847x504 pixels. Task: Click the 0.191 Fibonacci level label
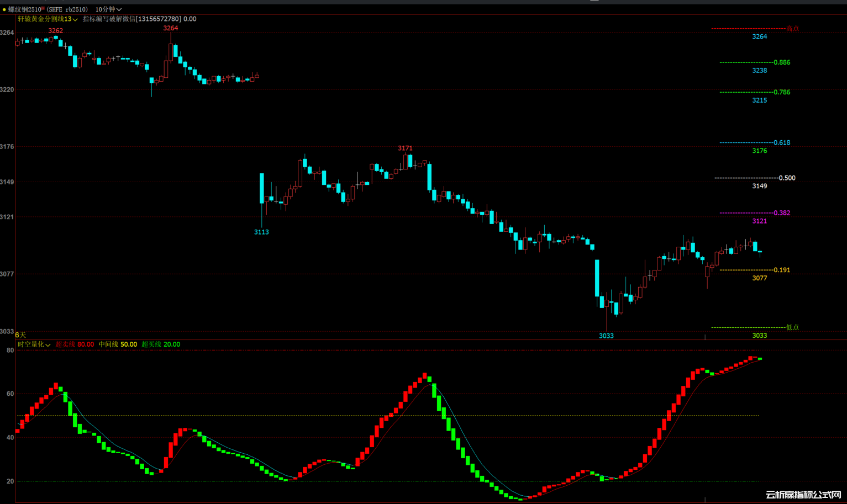pyautogui.click(x=782, y=270)
